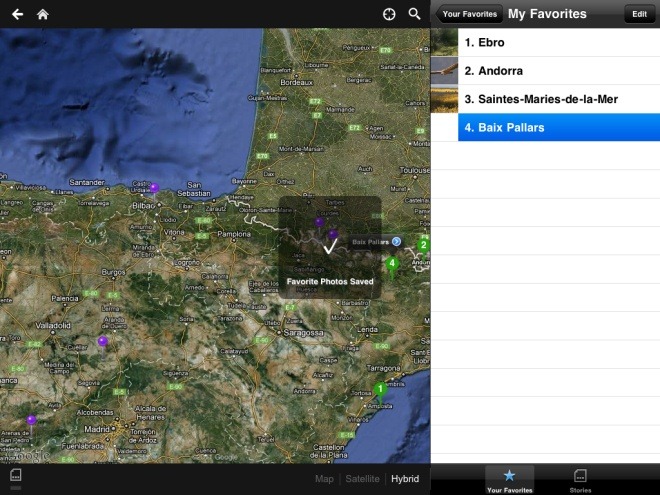Click the Burgos city label on map
This screenshot has height=495, width=660.
click(113, 273)
